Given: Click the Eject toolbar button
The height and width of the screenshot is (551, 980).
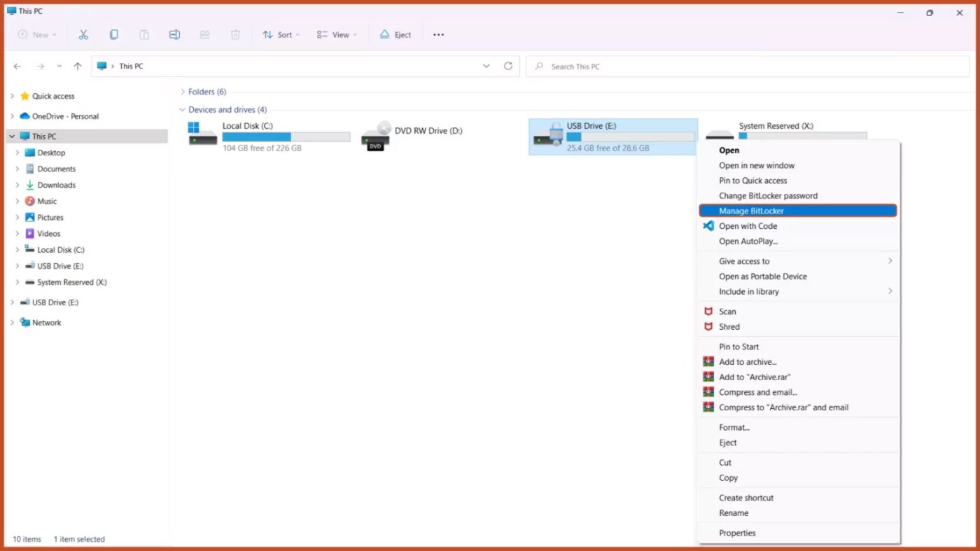Looking at the screenshot, I should point(395,34).
